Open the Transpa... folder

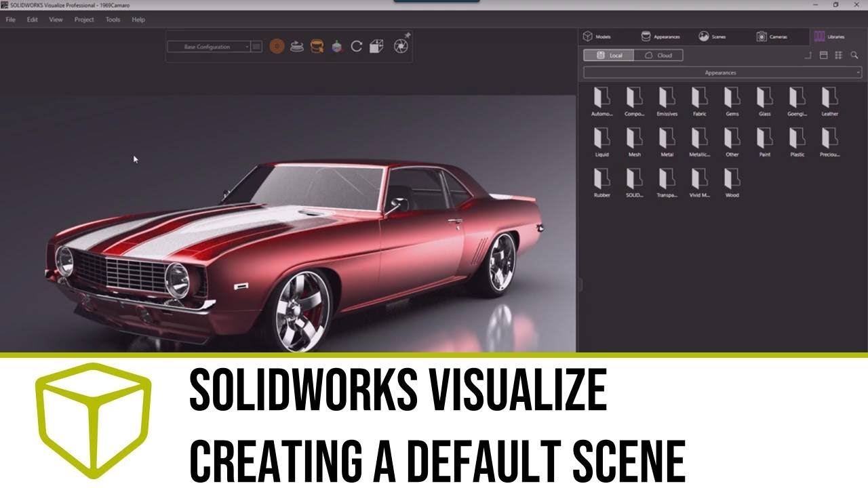click(x=667, y=183)
